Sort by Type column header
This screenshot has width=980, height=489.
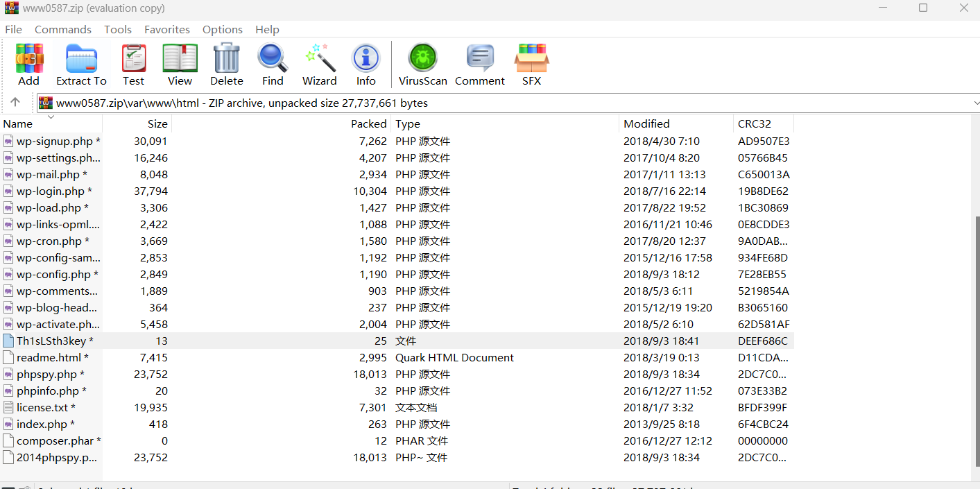pos(505,123)
